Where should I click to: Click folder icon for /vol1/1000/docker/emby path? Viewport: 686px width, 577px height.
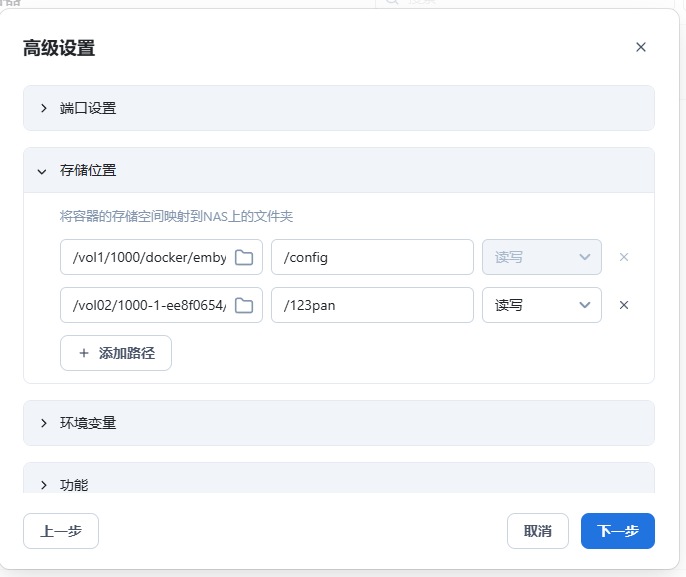pyautogui.click(x=244, y=257)
